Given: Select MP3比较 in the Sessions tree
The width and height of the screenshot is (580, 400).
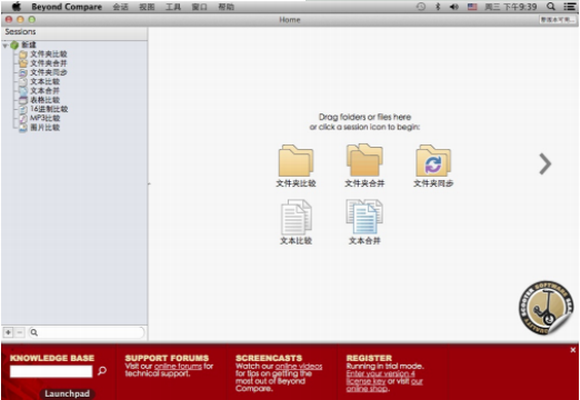Looking at the screenshot, I should 45,118.
